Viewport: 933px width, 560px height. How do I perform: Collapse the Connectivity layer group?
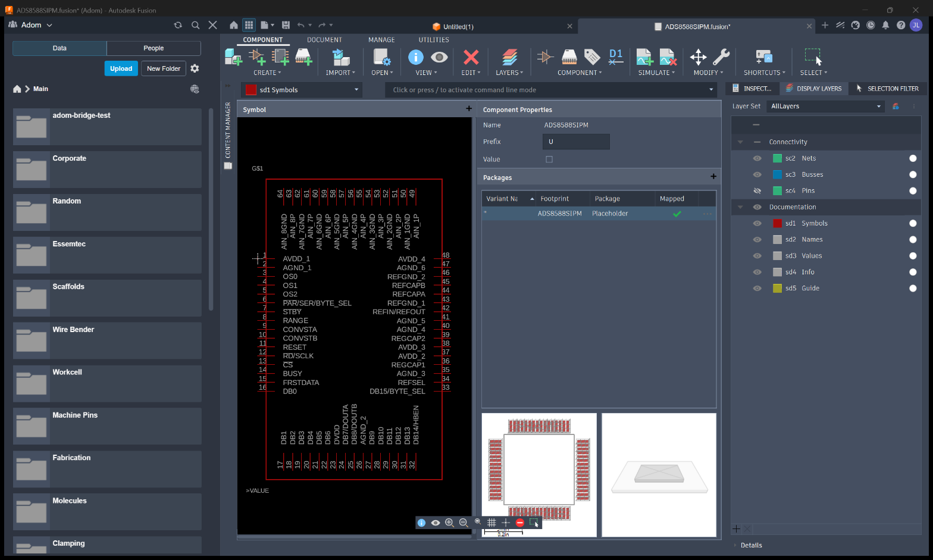740,142
